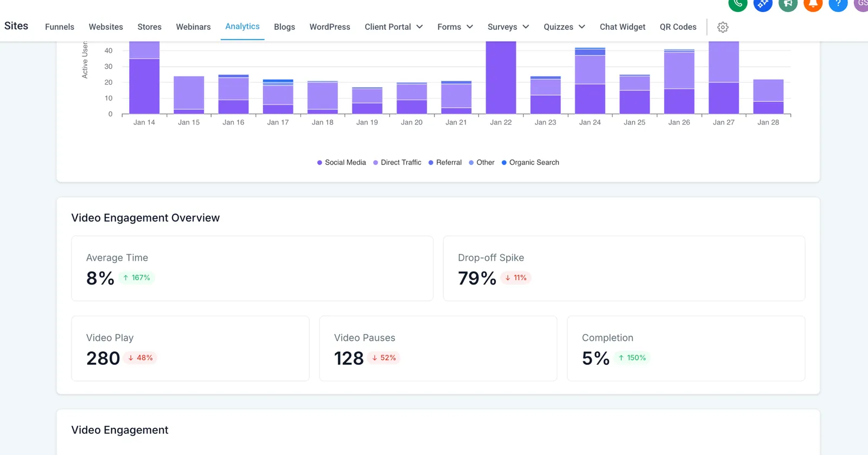
Task: Click the blue help question icon
Action: tap(838, 4)
